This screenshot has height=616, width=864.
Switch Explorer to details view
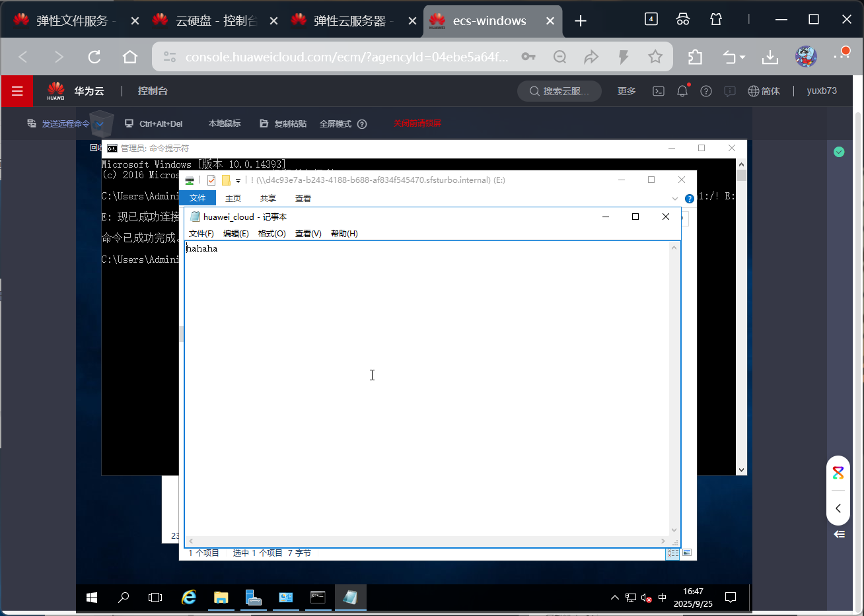click(672, 553)
